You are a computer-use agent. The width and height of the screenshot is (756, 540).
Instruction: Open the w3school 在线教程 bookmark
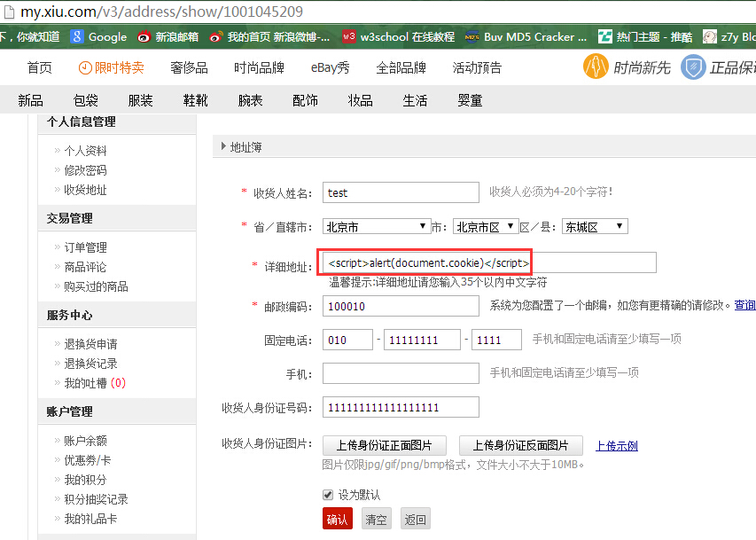click(399, 36)
